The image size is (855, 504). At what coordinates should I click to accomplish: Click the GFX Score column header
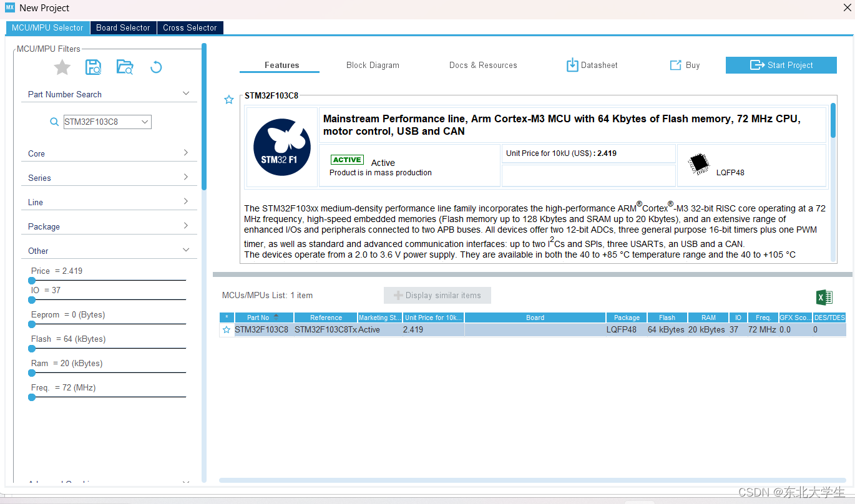796,317
